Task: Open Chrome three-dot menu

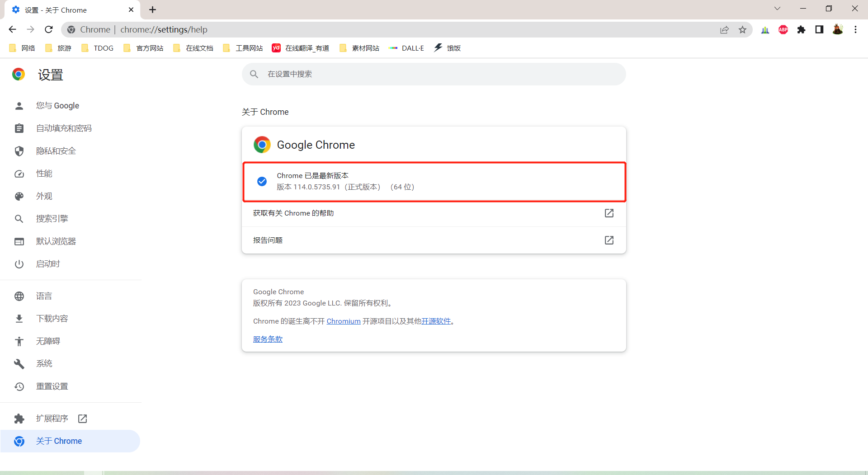Action: pyautogui.click(x=855, y=29)
